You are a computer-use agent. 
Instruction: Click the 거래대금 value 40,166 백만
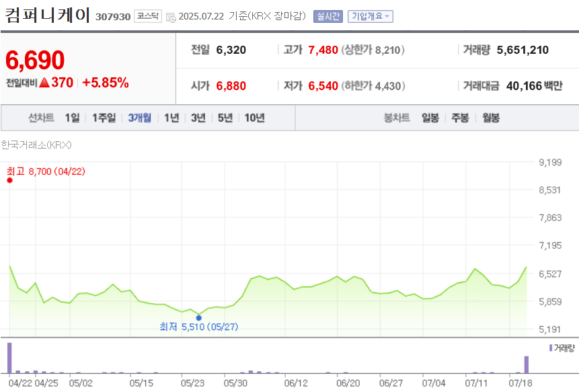coord(535,86)
